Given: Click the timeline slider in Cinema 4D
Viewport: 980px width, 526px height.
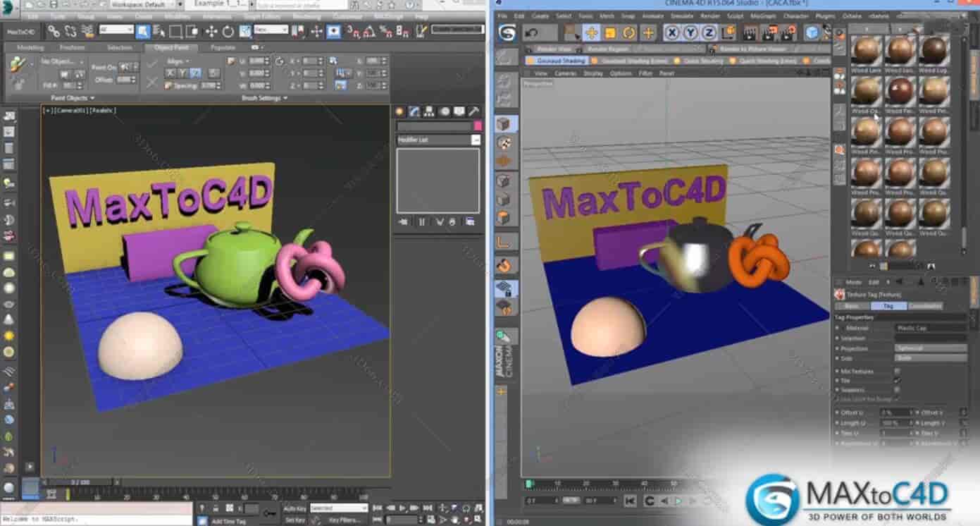Looking at the screenshot, I should pyautogui.click(x=531, y=482).
